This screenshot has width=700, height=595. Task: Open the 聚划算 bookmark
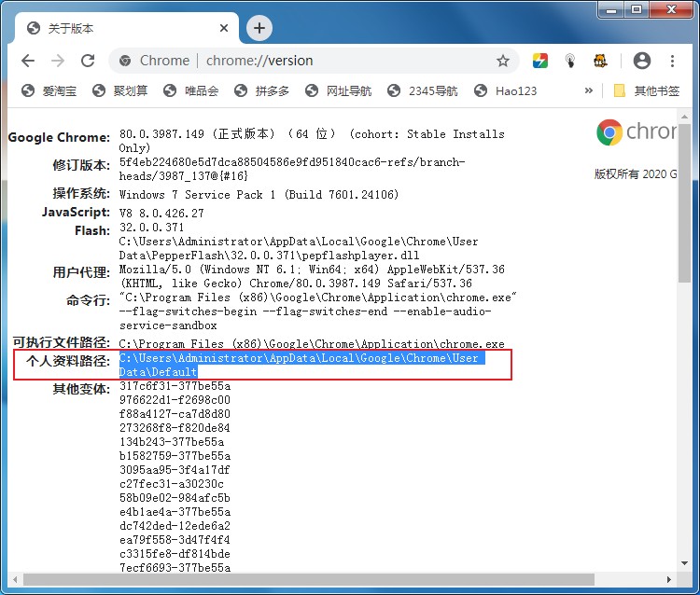click(x=120, y=91)
